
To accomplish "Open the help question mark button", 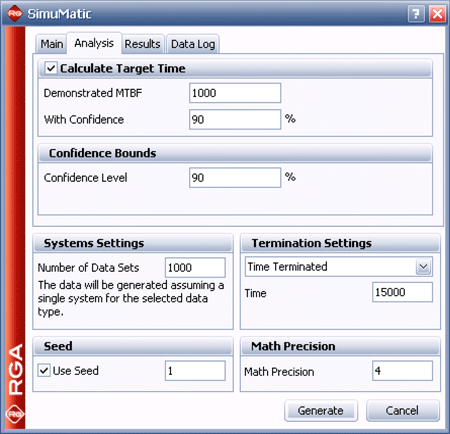I will [416, 14].
